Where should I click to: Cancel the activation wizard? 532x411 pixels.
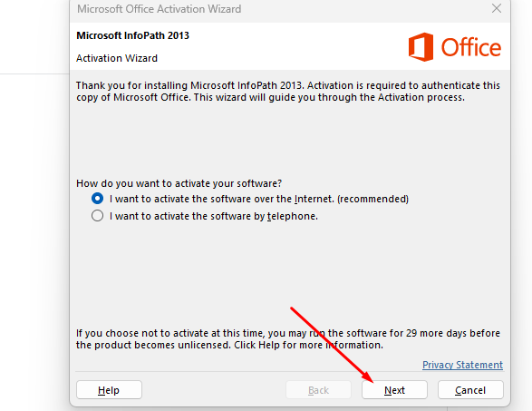[x=470, y=389]
